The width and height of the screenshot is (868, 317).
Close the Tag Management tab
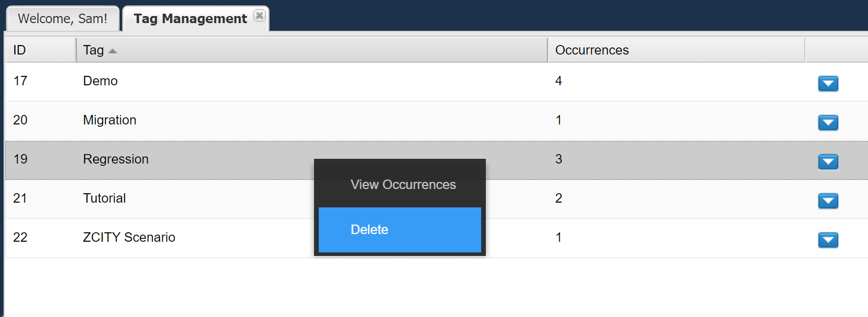[x=259, y=16]
